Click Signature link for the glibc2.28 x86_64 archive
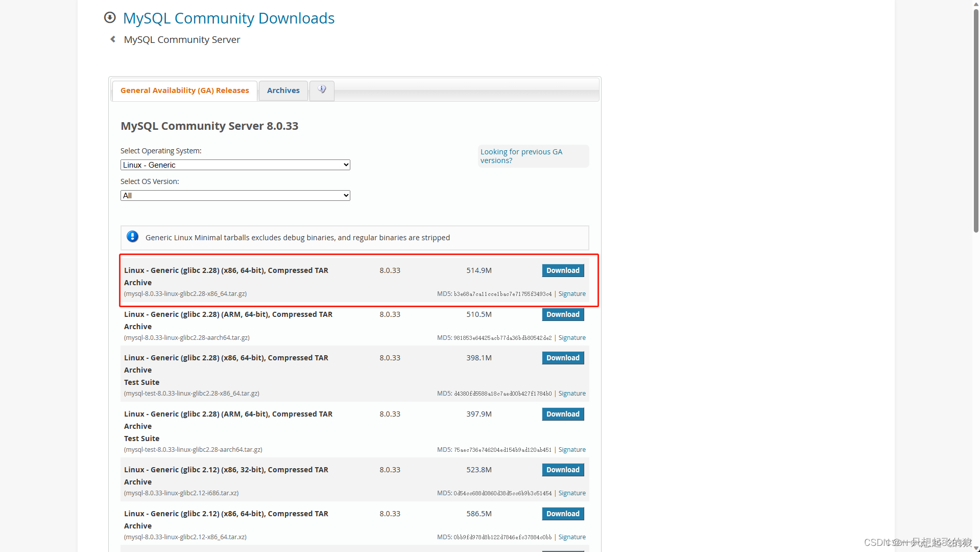This screenshot has height=552, width=980. (x=572, y=293)
